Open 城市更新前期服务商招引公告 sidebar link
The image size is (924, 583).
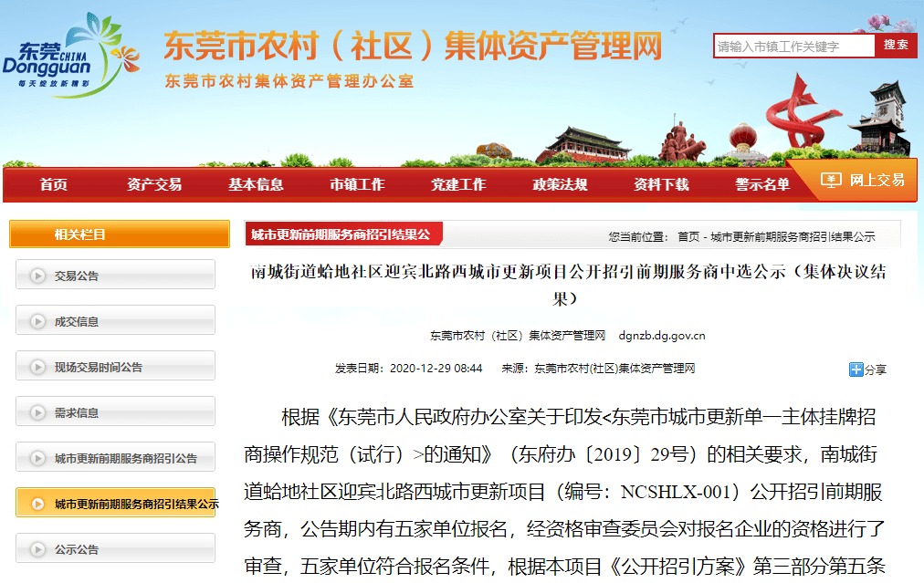tap(115, 458)
